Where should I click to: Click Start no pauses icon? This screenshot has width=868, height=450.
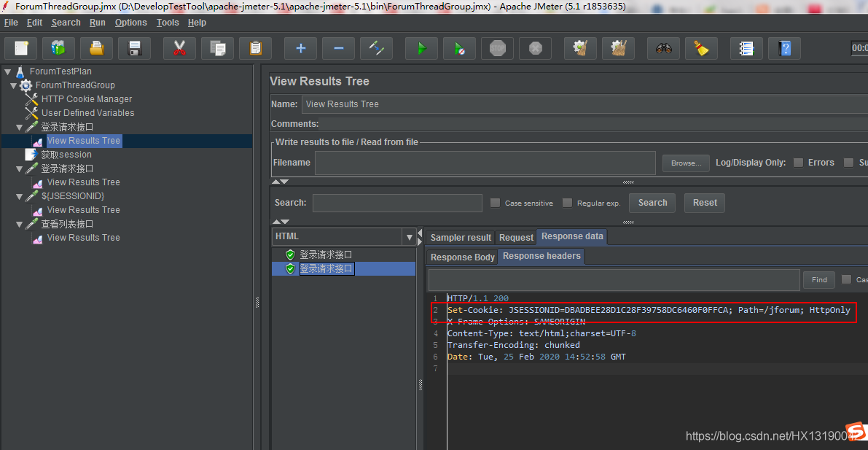(459, 48)
